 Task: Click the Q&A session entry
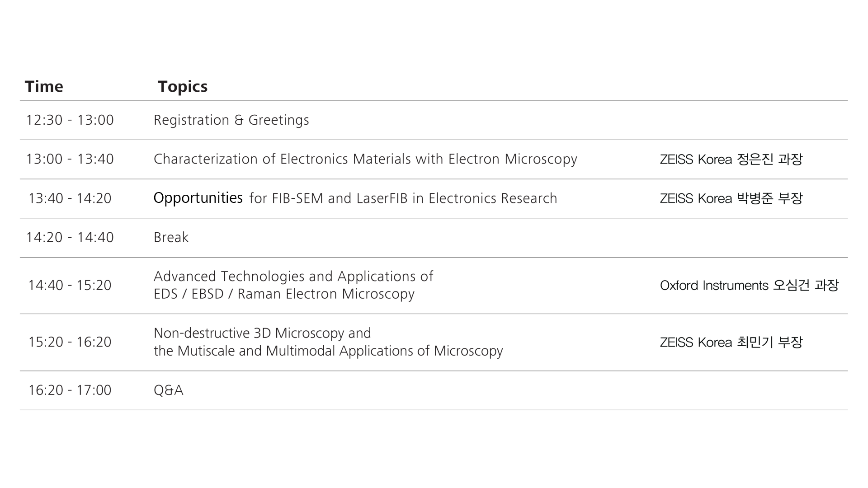tap(168, 390)
